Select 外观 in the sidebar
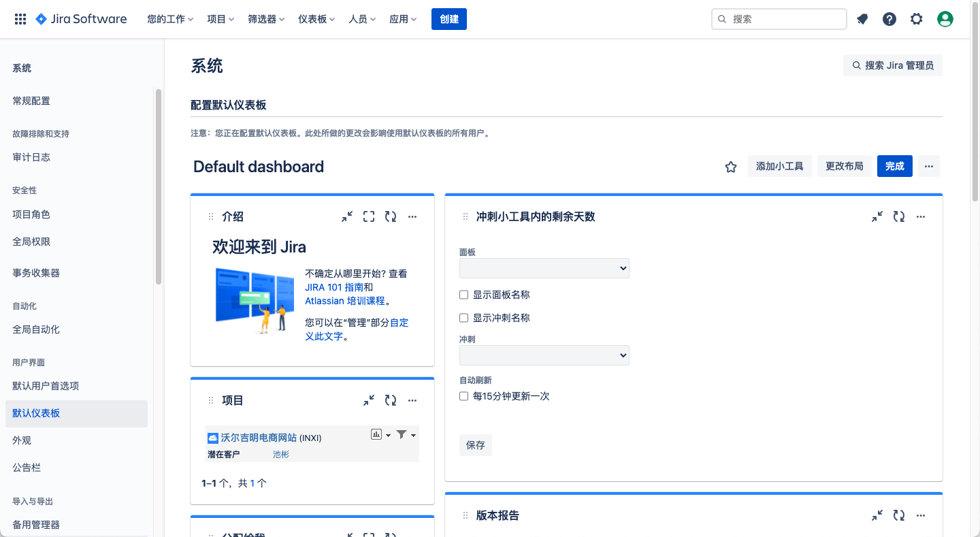980x537 pixels. pyautogui.click(x=76, y=440)
